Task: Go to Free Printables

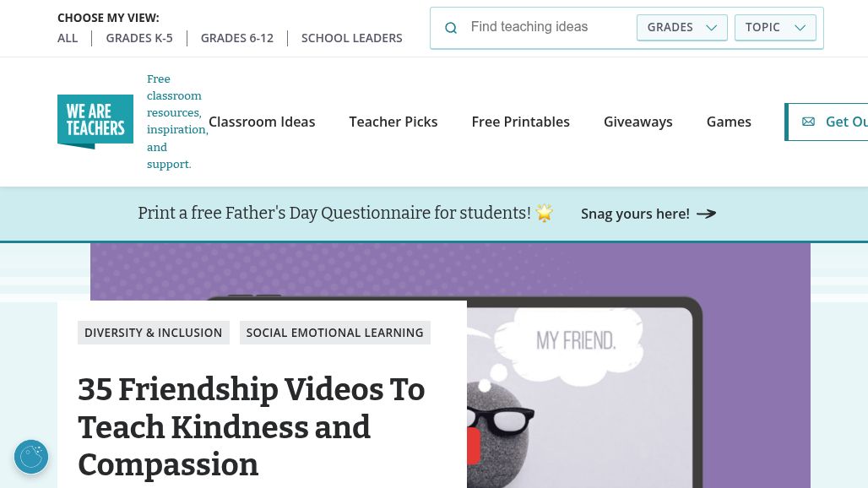Action: coord(520,122)
